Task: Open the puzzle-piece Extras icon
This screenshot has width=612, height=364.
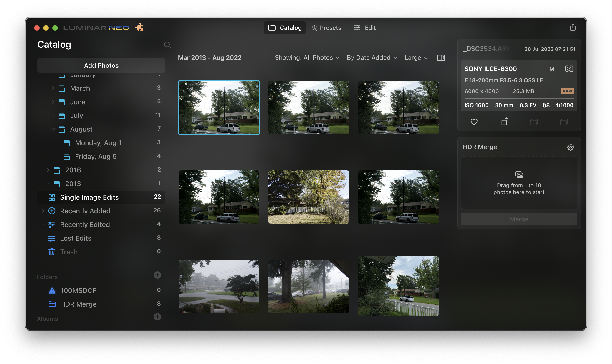Action: (139, 27)
